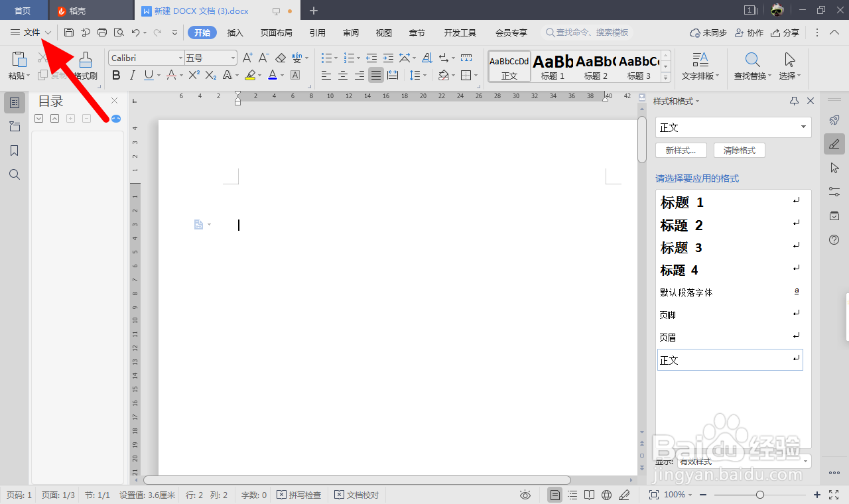This screenshot has width=849, height=504.
Task: Click the Clear Formatting eraser icon
Action: [x=281, y=58]
